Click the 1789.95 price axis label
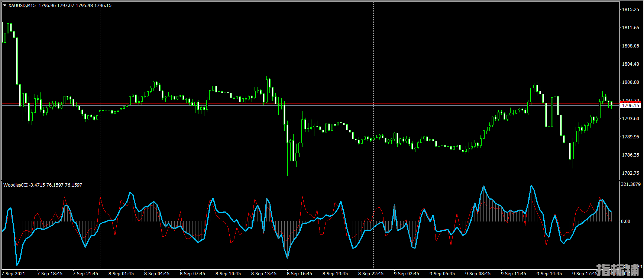Viewport: 644px width, 279px height. click(x=631, y=137)
